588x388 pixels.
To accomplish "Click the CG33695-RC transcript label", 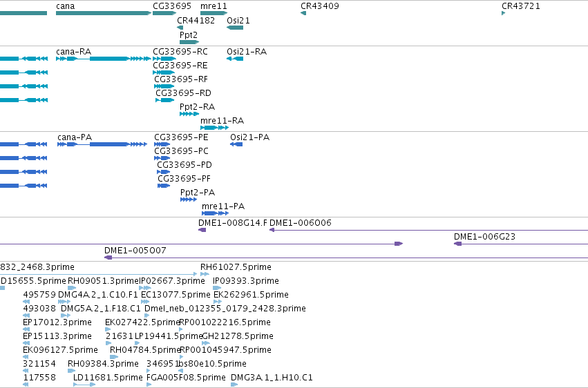I will tap(180, 51).
